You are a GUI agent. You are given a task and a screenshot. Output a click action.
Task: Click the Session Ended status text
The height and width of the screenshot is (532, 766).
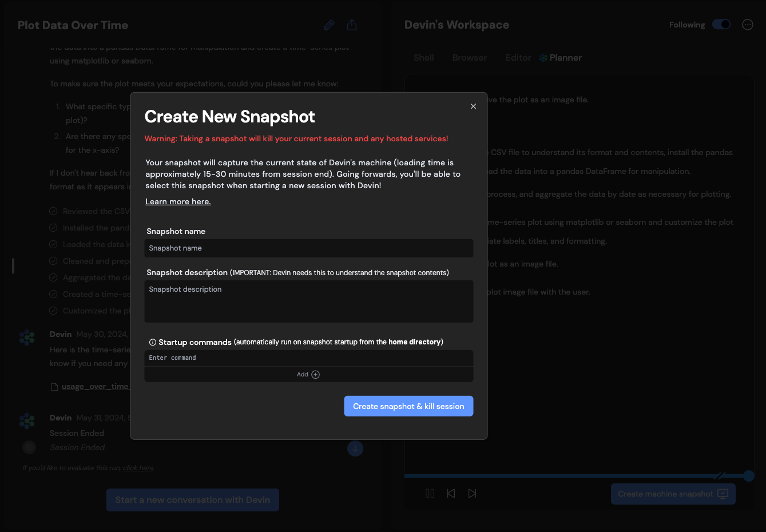[x=77, y=433]
